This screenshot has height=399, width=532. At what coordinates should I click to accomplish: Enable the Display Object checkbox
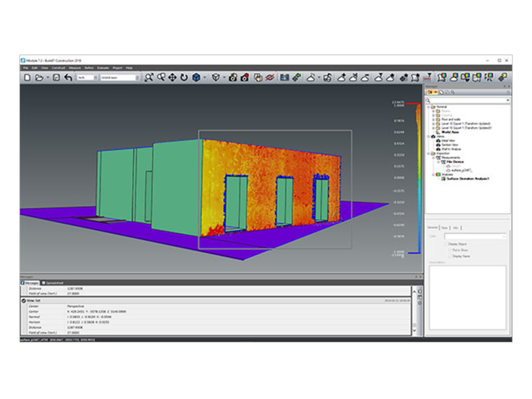pos(446,243)
